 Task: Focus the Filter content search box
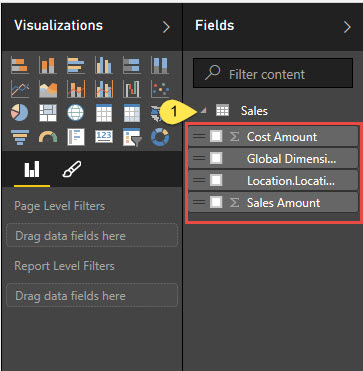click(273, 74)
